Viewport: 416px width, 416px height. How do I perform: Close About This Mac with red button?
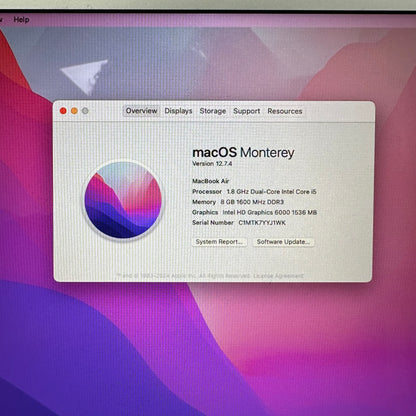(63, 111)
